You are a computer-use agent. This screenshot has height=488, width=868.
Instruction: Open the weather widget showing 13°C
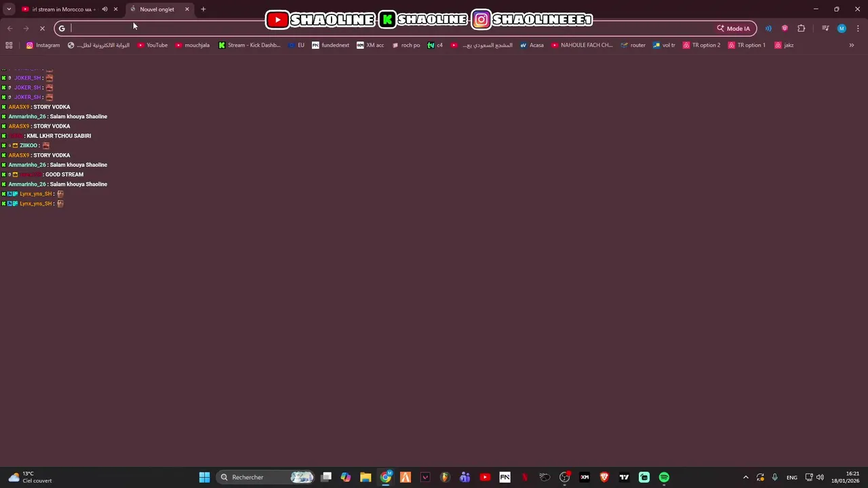28,477
